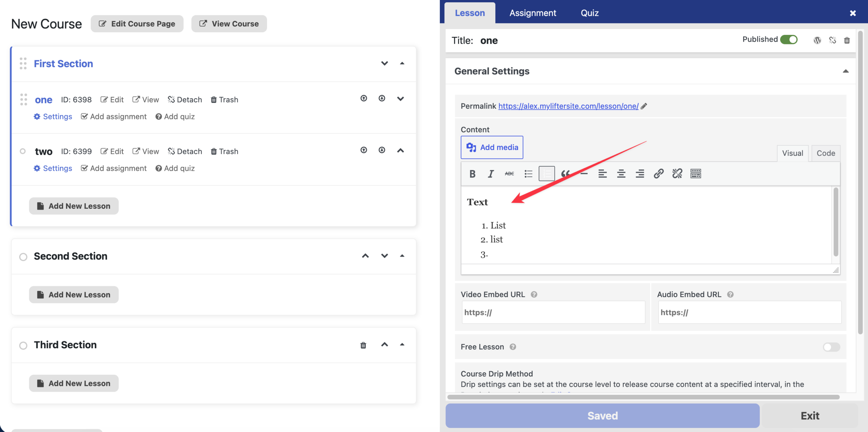Viewport: 868px width, 432px height.
Task: Move lesson two down with circled arrow
Action: point(382,150)
